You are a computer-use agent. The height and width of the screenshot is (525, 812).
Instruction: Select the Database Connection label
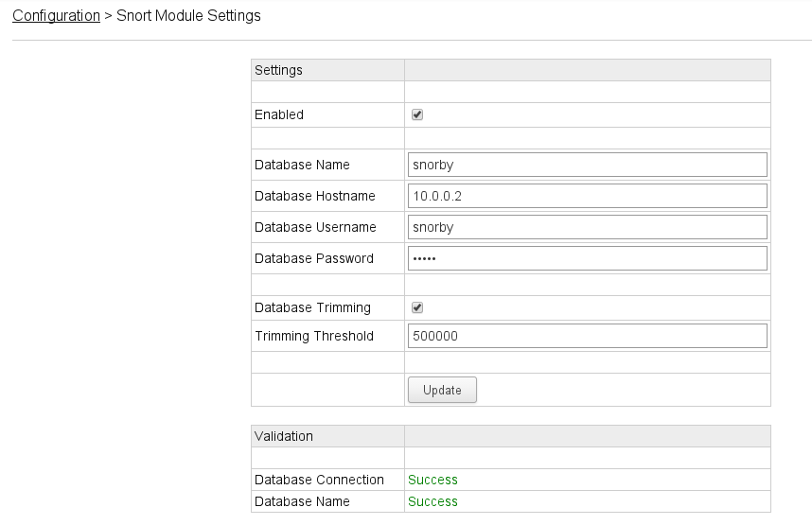point(320,480)
